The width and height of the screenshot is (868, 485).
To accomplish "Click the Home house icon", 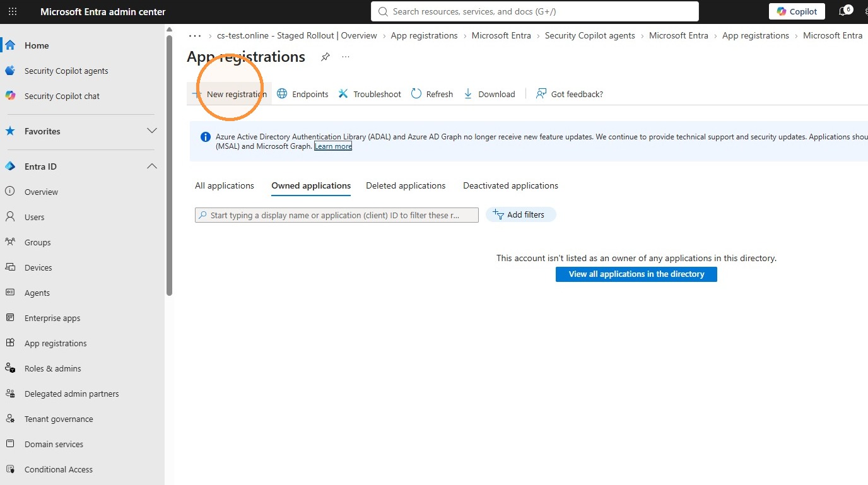I will pos(10,45).
